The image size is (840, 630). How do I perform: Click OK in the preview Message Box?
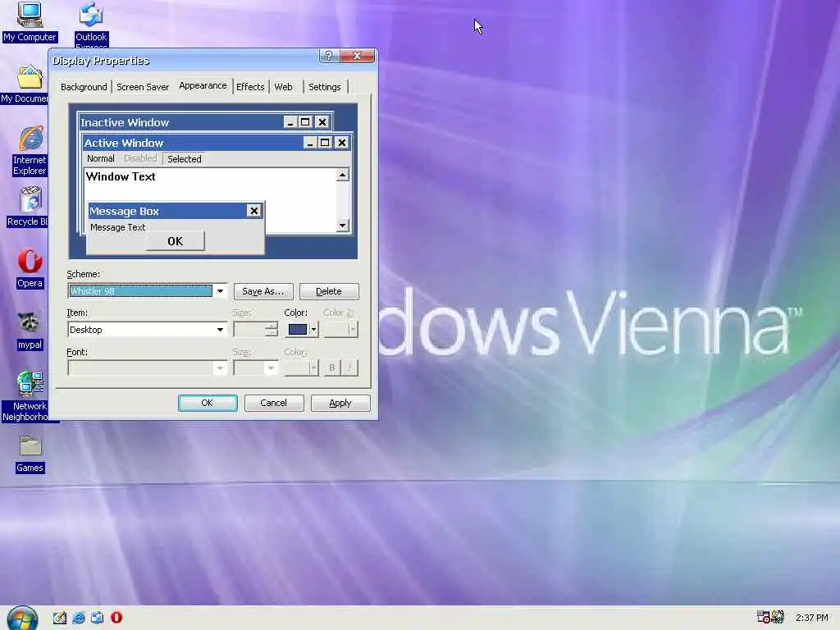[176, 241]
